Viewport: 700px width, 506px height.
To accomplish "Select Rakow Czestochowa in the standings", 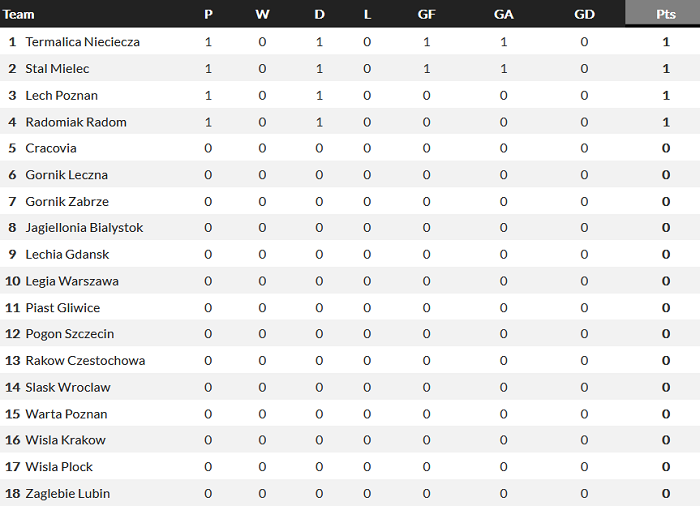I will 85,360.
